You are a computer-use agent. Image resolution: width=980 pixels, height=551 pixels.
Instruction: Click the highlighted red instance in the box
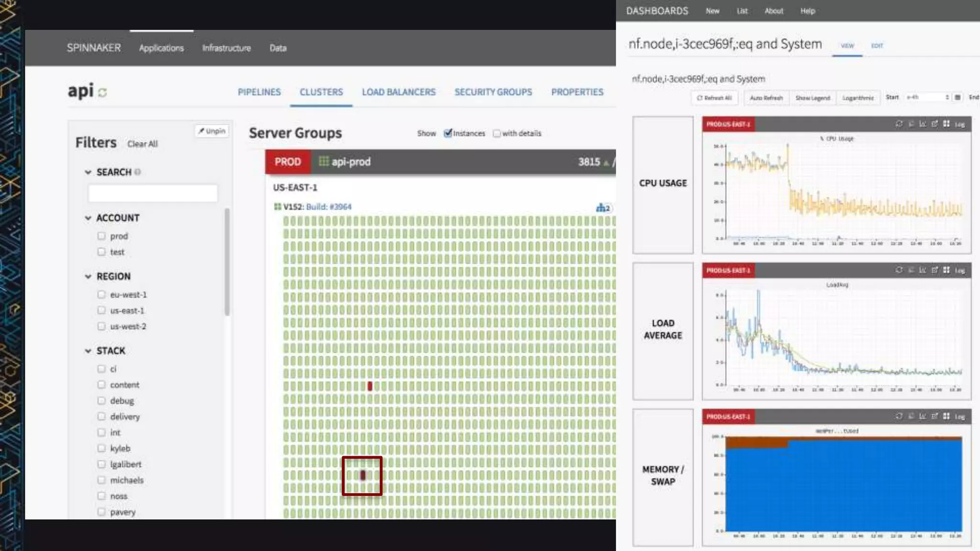coord(363,475)
